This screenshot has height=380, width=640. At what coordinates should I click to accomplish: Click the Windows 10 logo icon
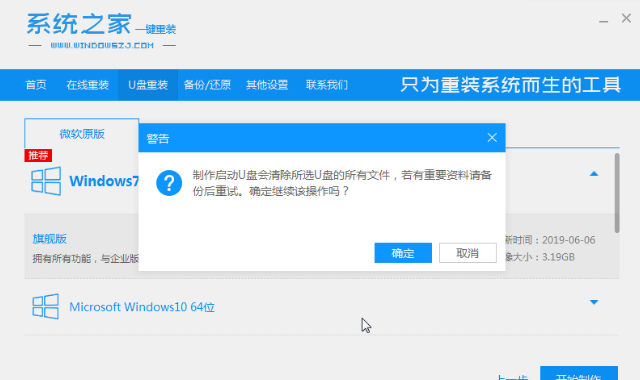(x=45, y=306)
